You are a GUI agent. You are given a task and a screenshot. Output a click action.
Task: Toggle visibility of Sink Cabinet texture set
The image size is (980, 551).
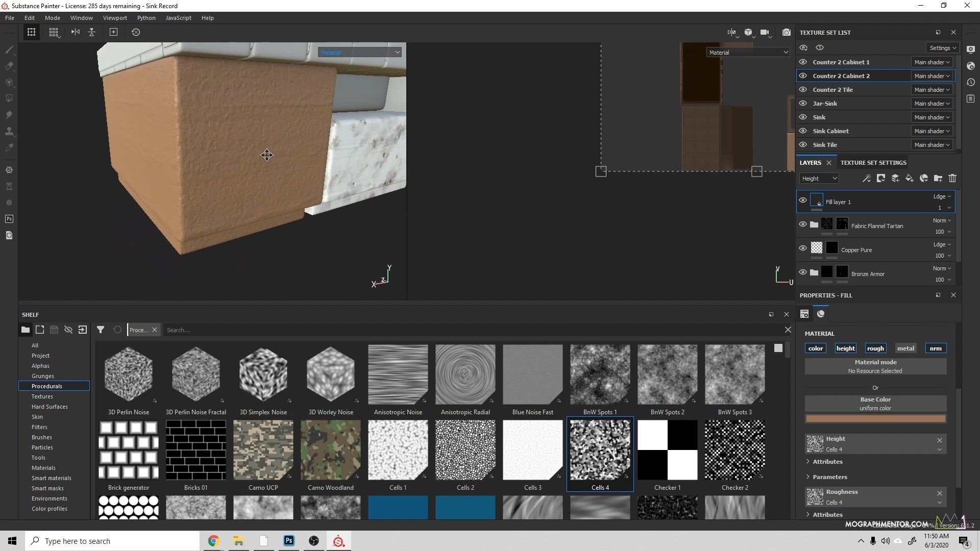[803, 131]
